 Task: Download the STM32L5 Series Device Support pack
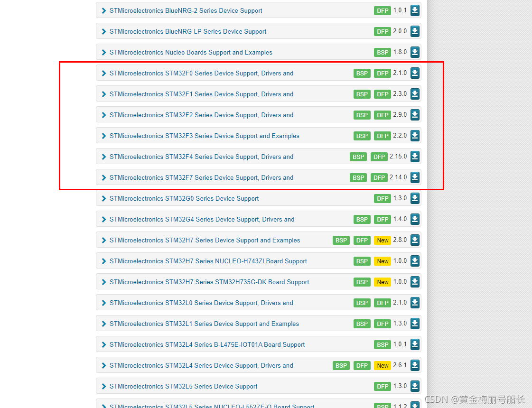click(x=415, y=386)
